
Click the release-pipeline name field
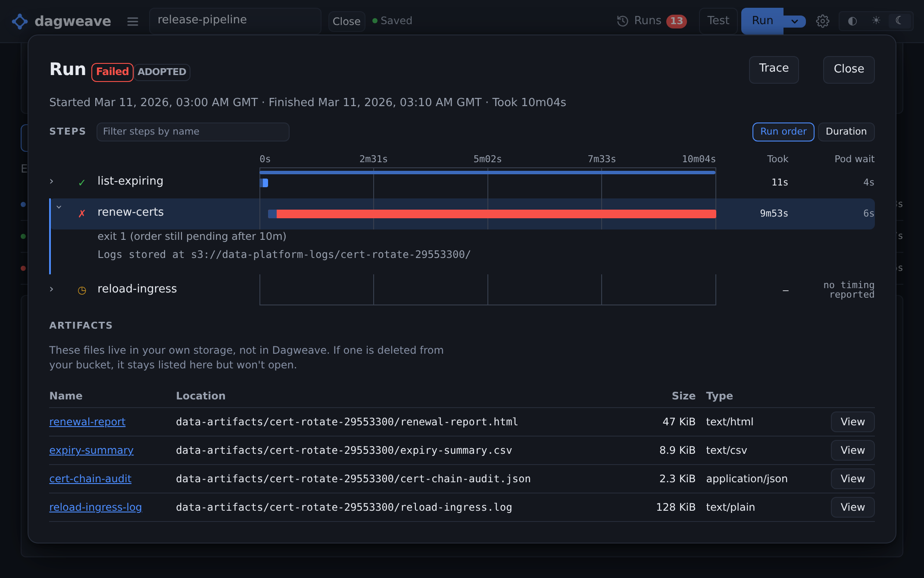235,21
